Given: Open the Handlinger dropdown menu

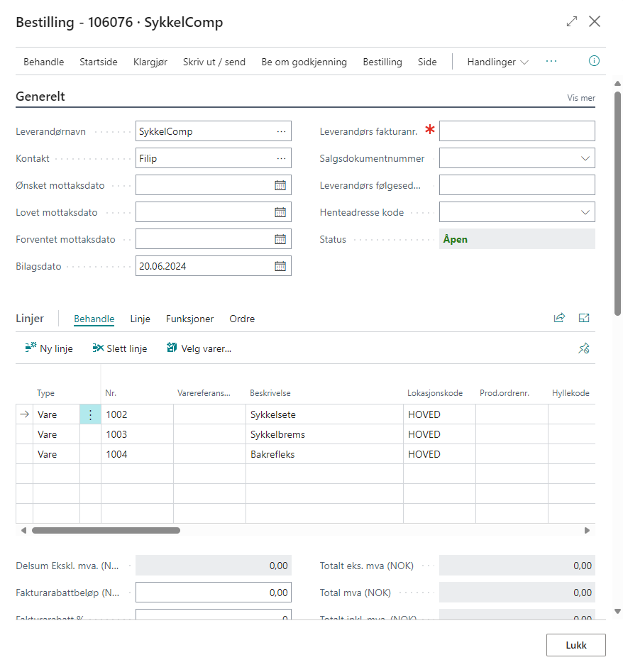Looking at the screenshot, I should pyautogui.click(x=497, y=62).
